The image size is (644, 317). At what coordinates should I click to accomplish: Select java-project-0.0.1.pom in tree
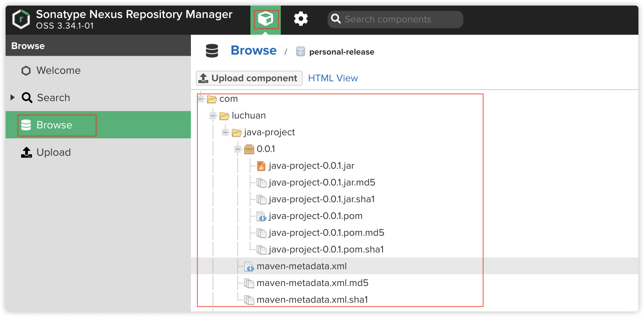pos(315,216)
